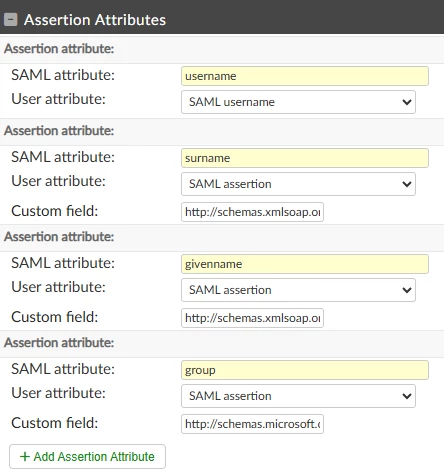The width and height of the screenshot is (444, 475).
Task: Click the plus icon on Add Assertion Attribute
Action: pos(25,456)
